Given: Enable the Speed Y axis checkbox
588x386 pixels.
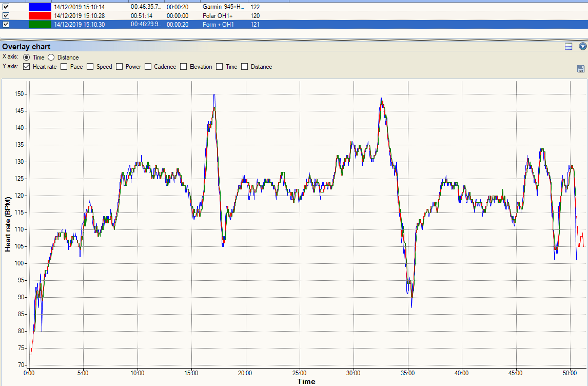Looking at the screenshot, I should tap(90, 67).
